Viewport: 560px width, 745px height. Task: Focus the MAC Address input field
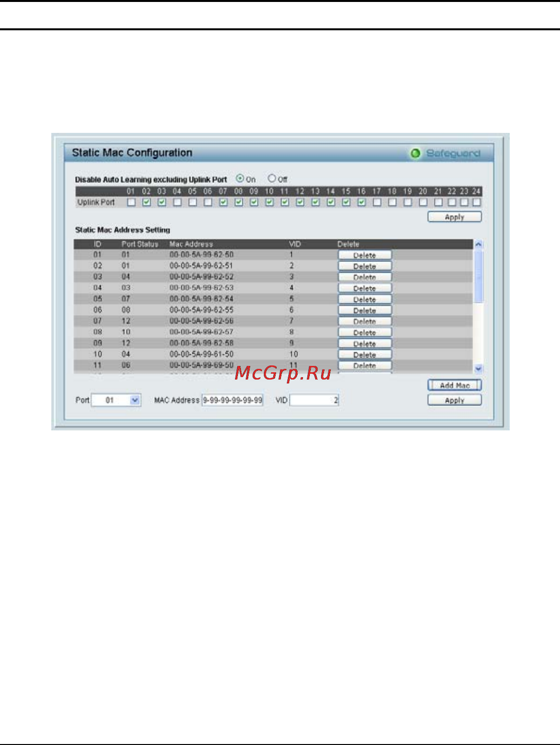[233, 400]
